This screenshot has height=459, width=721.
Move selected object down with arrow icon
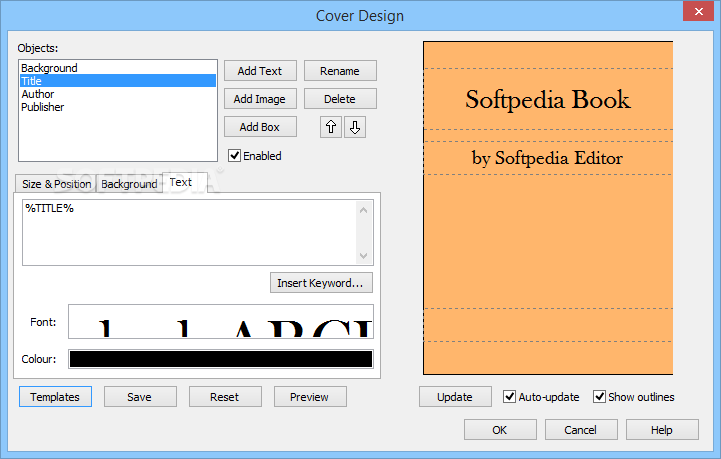click(355, 127)
